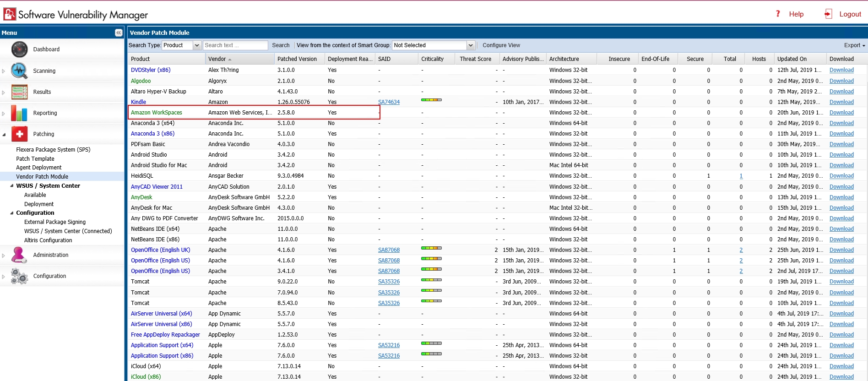This screenshot has height=381, width=868.
Task: Collapse the Menu sidebar panel
Action: [119, 33]
